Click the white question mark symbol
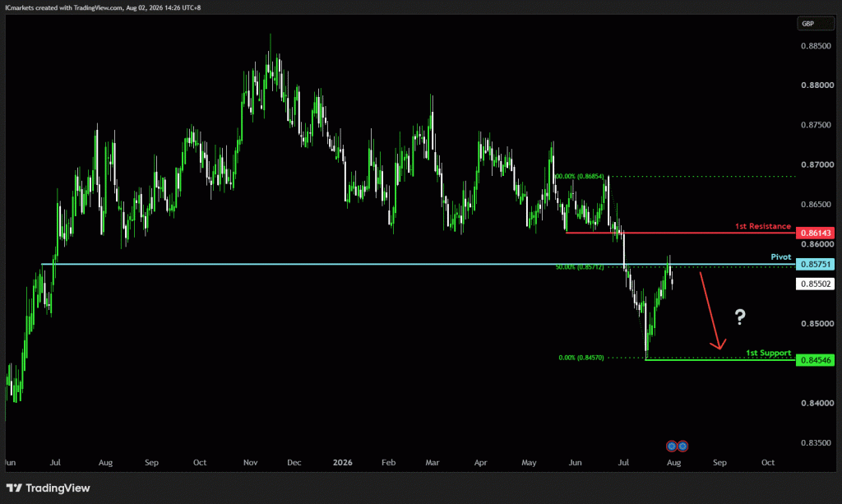The height and width of the screenshot is (504, 842). (x=740, y=317)
